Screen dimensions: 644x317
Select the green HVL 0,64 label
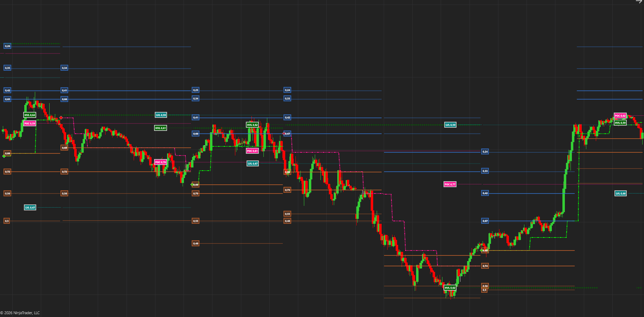30,115
